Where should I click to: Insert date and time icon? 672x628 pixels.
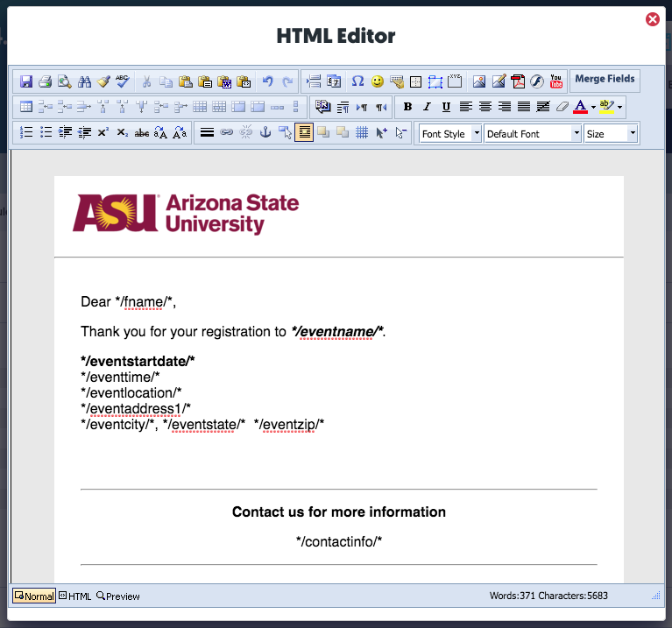tap(334, 81)
